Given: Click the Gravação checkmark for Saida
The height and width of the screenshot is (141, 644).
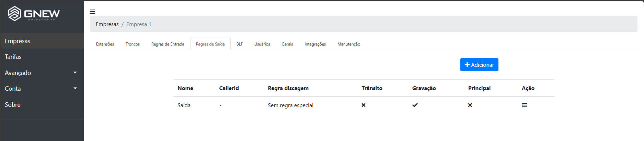Looking at the screenshot, I should [415, 105].
